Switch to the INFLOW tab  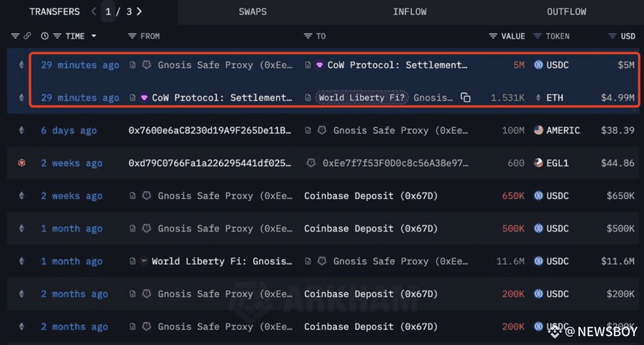[x=410, y=11]
